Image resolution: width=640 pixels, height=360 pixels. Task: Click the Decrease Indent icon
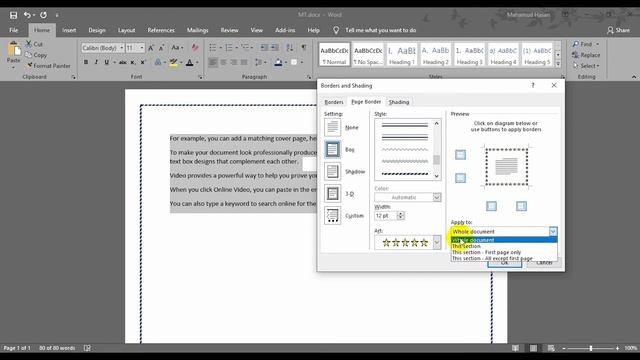264,48
